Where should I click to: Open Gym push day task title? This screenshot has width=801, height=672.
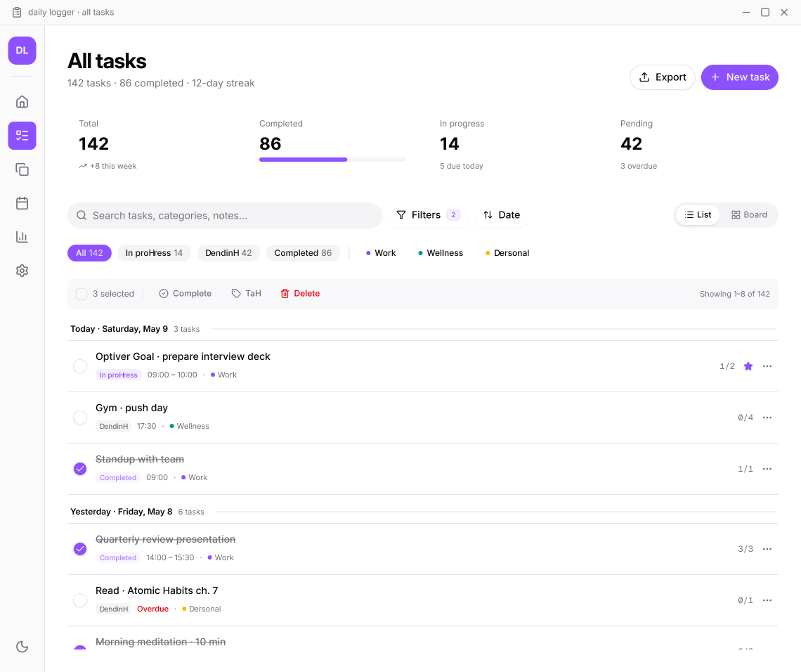132,408
